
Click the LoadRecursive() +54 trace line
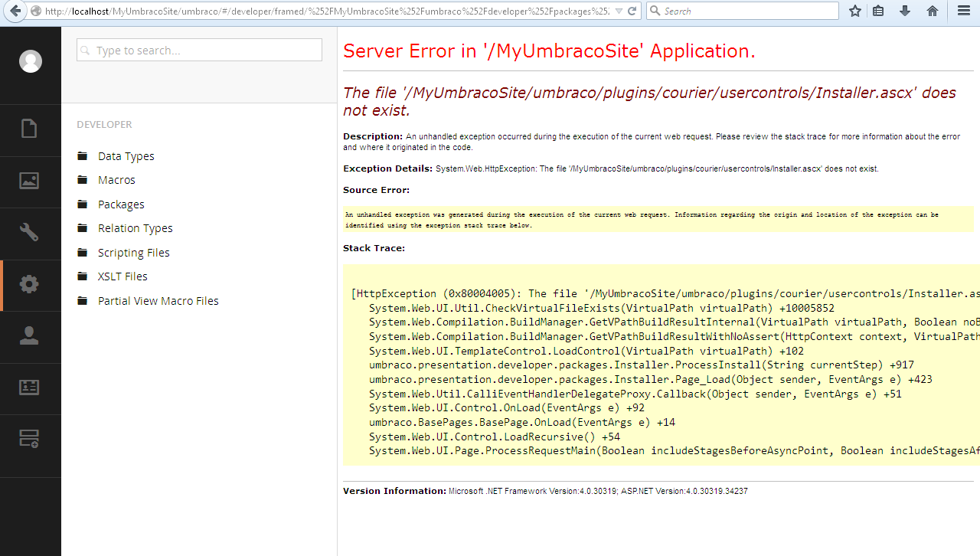(495, 437)
